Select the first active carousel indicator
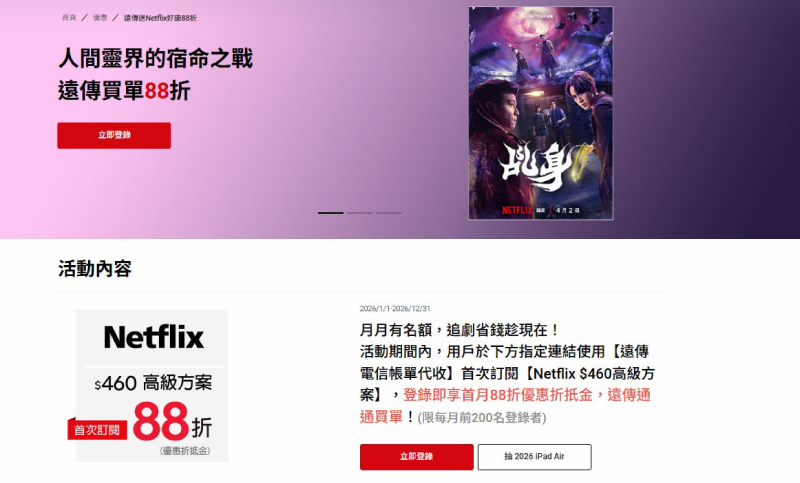Image resolution: width=800 pixels, height=483 pixels. (x=331, y=213)
